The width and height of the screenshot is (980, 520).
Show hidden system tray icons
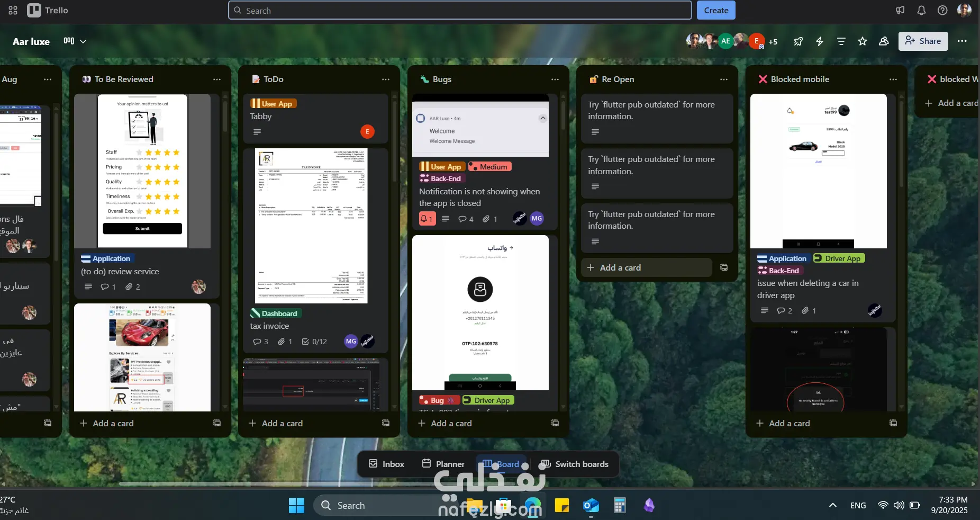[x=832, y=506]
